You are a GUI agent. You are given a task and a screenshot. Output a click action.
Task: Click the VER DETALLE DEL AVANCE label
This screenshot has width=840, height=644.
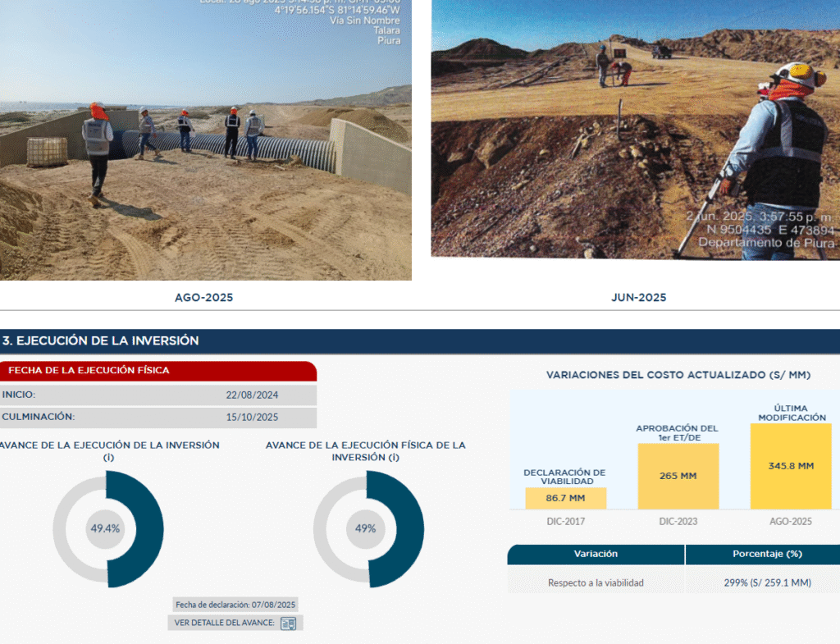tap(224, 623)
